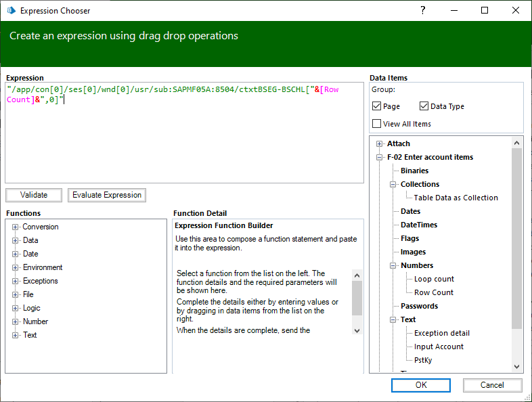
Task: Enable the View All Items checkbox
Action: (377, 124)
